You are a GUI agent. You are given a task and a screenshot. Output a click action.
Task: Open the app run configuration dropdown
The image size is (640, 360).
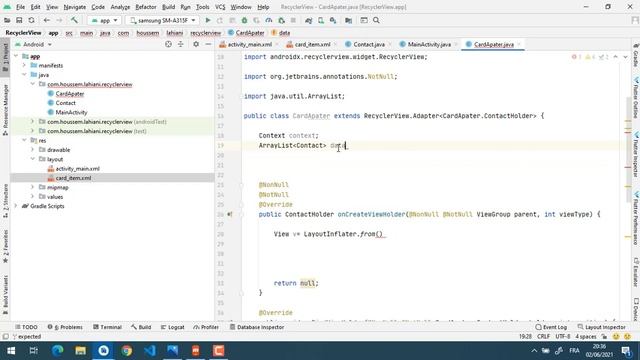(x=104, y=20)
